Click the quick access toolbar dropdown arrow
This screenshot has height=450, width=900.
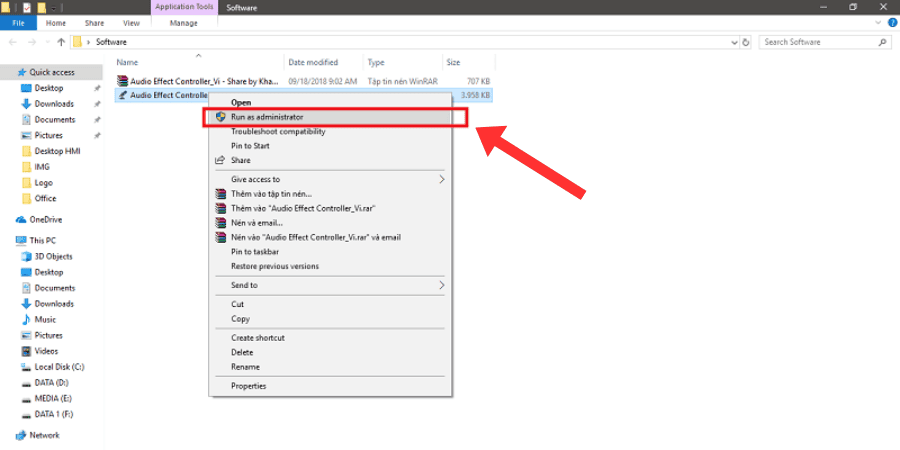coord(53,8)
